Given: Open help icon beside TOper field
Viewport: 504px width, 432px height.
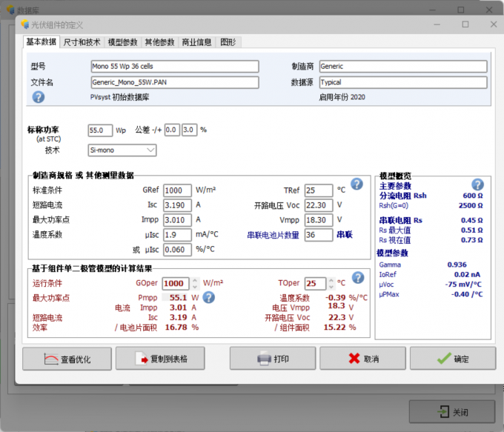Looking at the screenshot, I should (358, 278).
